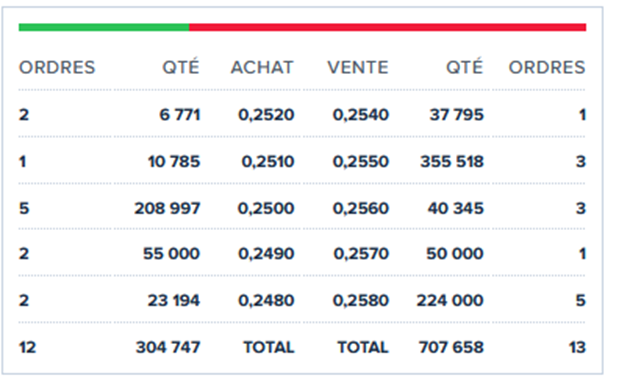Image resolution: width=630 pixels, height=384 pixels.
Task: Click total buy orders count 12
Action: click(x=27, y=347)
